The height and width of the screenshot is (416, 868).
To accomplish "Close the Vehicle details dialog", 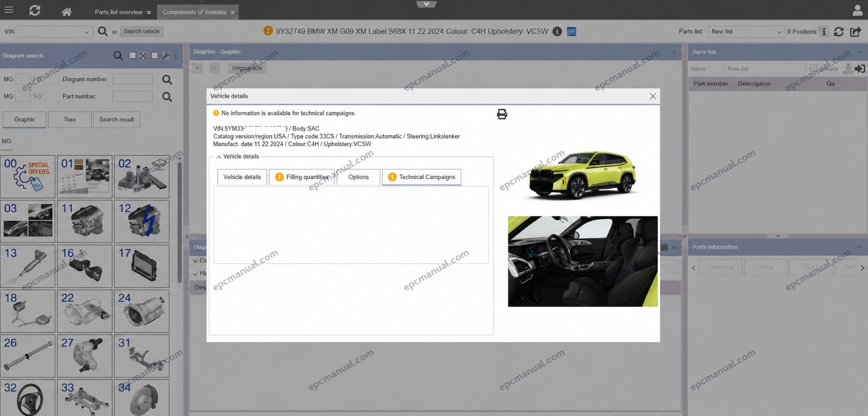I will pos(653,96).
